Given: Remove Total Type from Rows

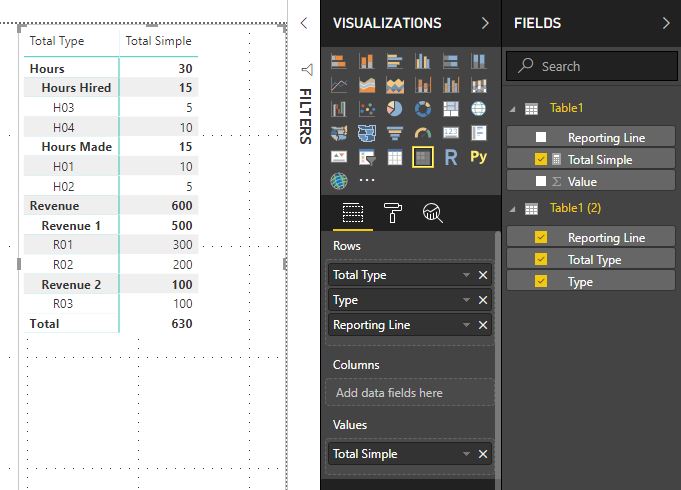Looking at the screenshot, I should (x=483, y=275).
